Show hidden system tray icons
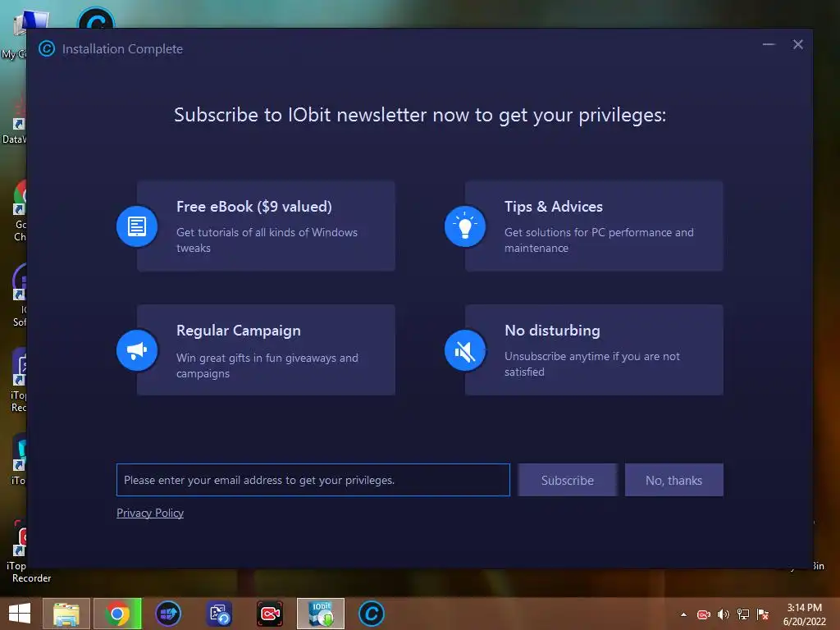 click(x=683, y=614)
